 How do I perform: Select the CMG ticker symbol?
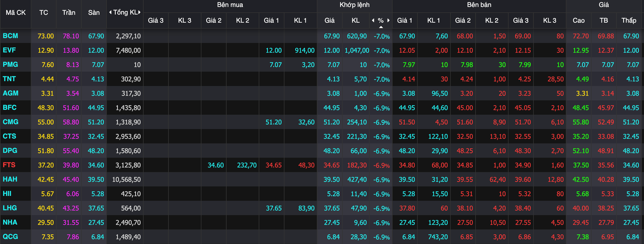[x=10, y=122]
